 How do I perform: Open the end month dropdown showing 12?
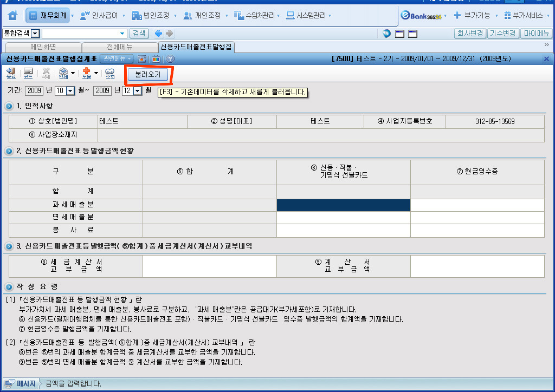click(x=137, y=91)
